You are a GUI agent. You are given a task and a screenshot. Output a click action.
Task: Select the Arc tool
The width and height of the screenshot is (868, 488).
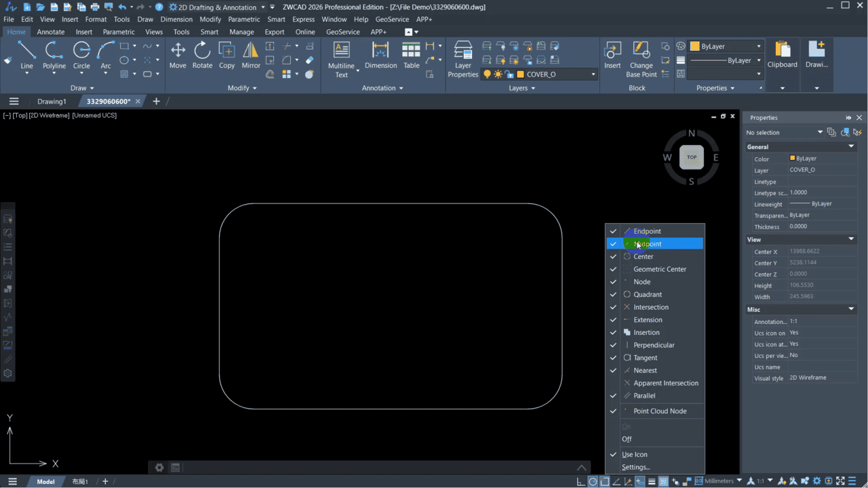click(106, 56)
